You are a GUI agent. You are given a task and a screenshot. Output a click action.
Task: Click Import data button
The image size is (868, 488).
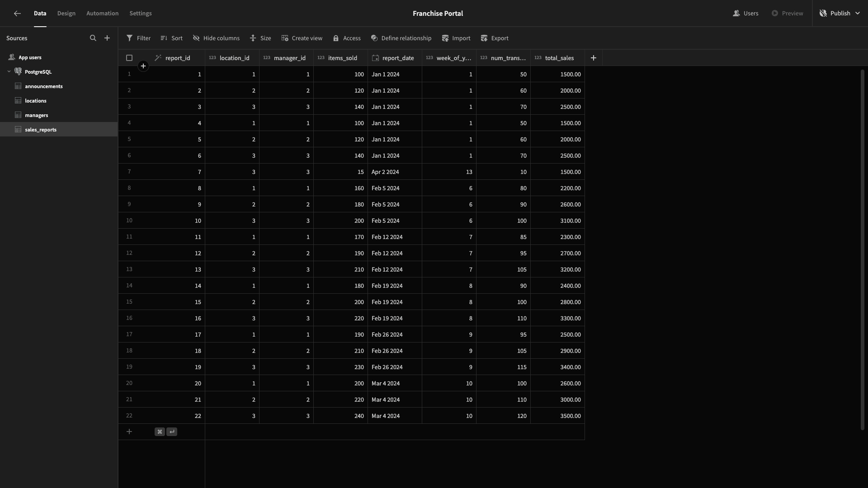tap(456, 38)
